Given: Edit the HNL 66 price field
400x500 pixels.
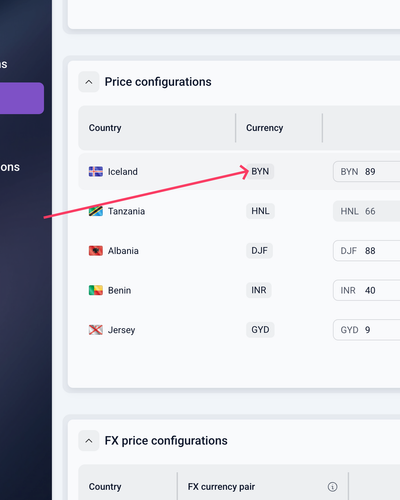Looking at the screenshot, I should (x=367, y=211).
